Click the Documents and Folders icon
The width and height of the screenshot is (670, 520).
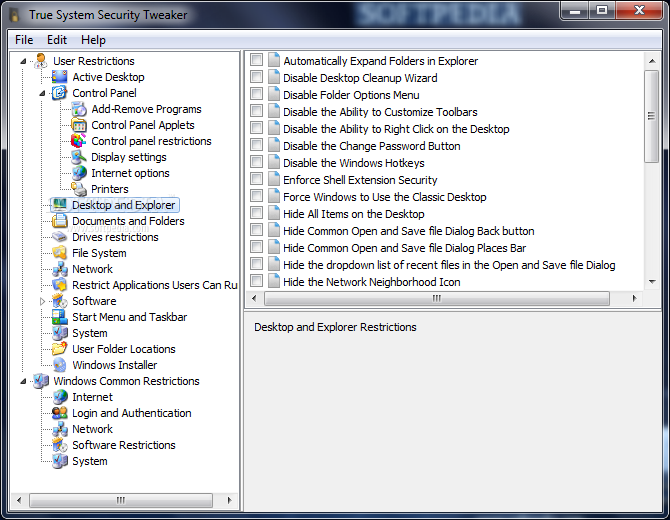[59, 221]
